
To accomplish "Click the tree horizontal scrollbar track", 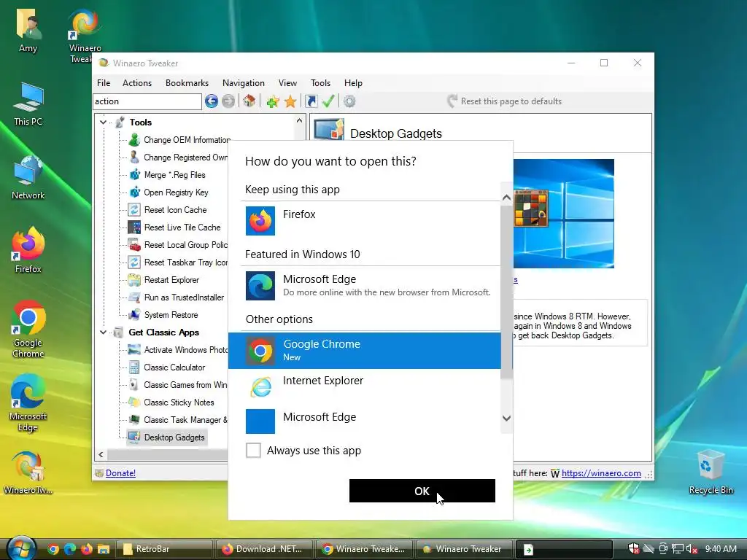I will click(168, 454).
